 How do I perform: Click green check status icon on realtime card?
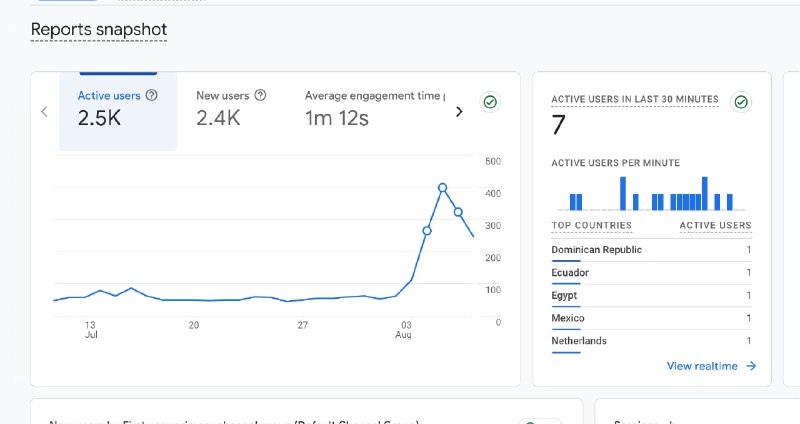pyautogui.click(x=741, y=102)
